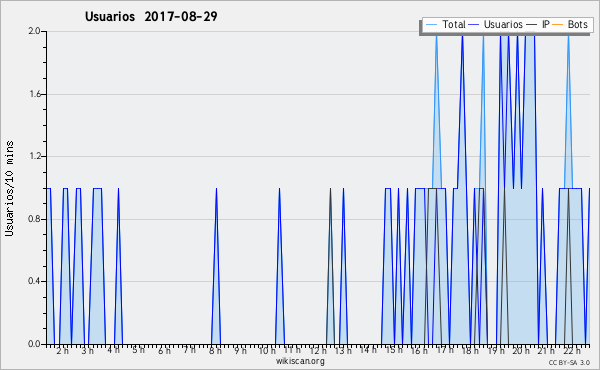600x370 pixels.
Task: Click the 2 h x-axis label
Action: point(62,351)
